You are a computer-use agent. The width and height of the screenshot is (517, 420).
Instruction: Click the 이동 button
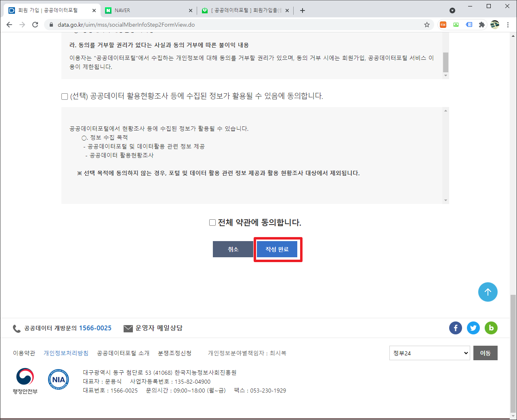[485, 353]
